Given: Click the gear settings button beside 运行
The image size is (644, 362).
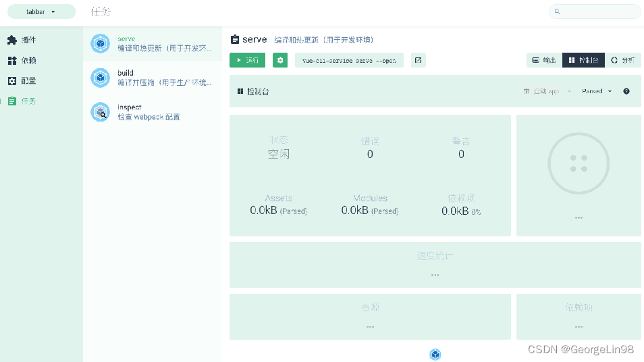Looking at the screenshot, I should tap(280, 60).
